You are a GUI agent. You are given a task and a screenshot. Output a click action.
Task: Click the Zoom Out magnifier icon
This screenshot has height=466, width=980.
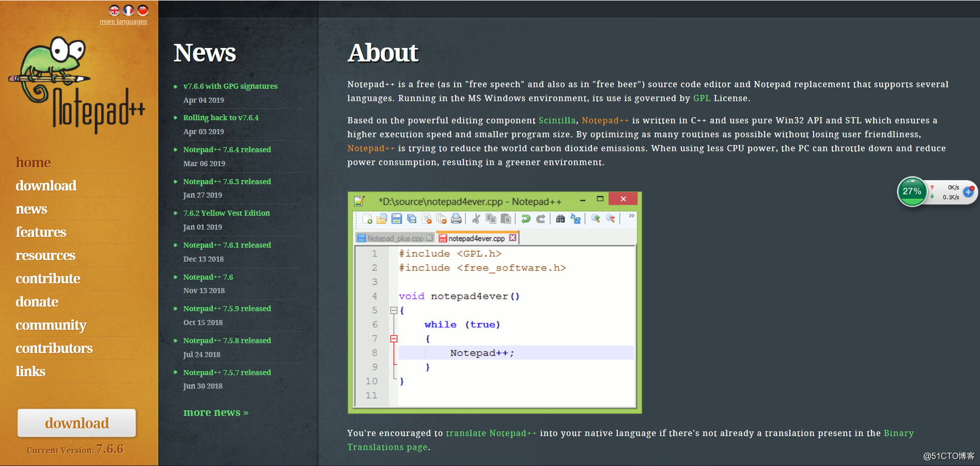point(611,219)
